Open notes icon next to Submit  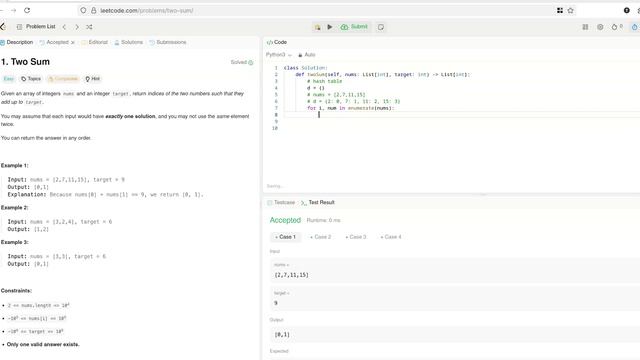pyautogui.click(x=381, y=27)
